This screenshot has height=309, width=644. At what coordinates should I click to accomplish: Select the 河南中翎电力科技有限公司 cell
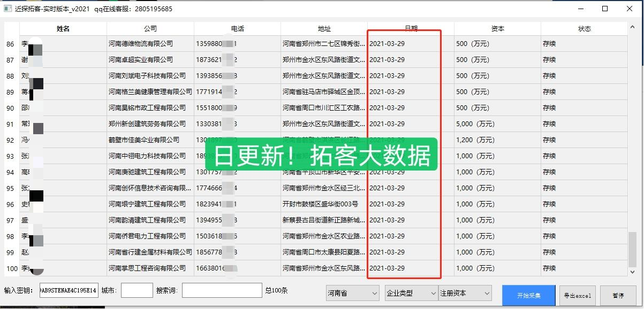(150, 156)
